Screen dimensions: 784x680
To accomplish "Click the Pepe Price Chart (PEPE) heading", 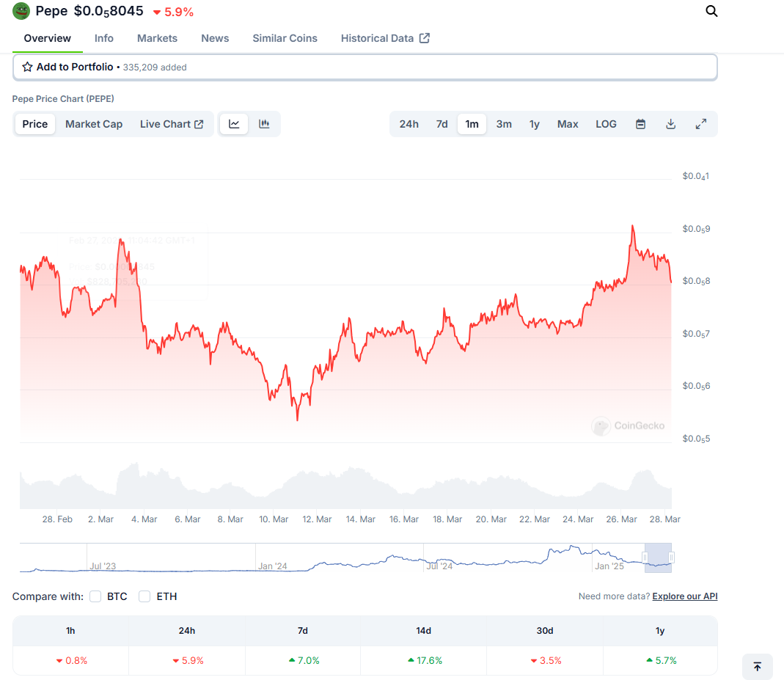I will pyautogui.click(x=63, y=99).
